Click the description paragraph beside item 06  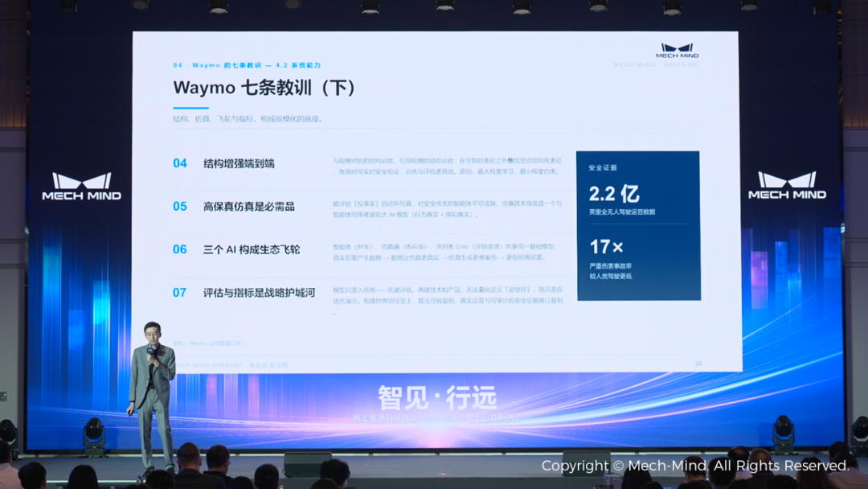point(444,252)
